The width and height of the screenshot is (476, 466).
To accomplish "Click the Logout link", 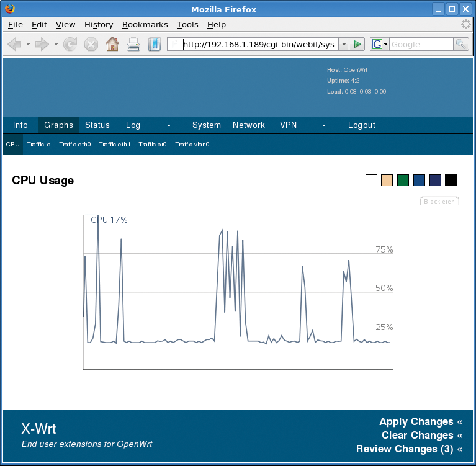I will pos(362,125).
